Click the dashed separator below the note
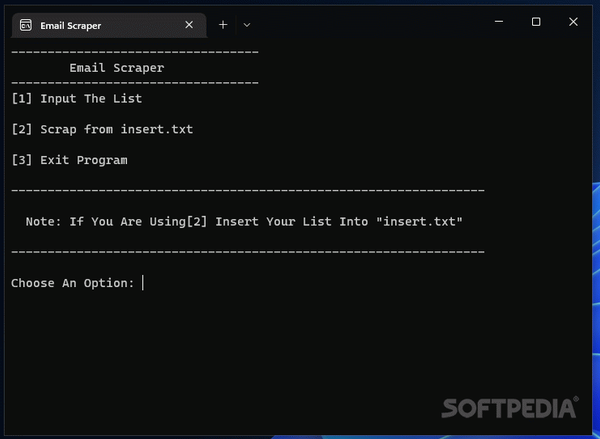Viewport: 600px width, 439px height. (247, 252)
